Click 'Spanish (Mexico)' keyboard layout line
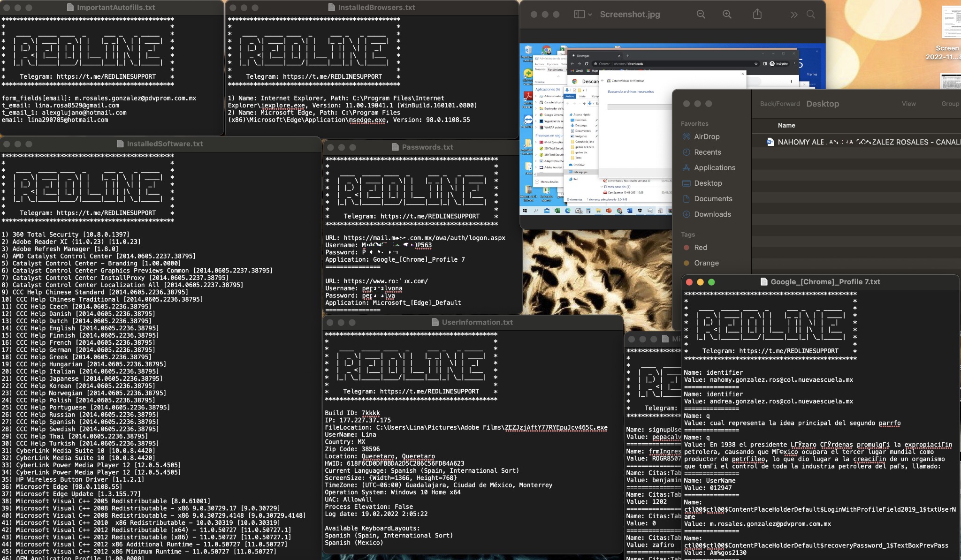Viewport: 961px width, 560px height. click(x=354, y=543)
